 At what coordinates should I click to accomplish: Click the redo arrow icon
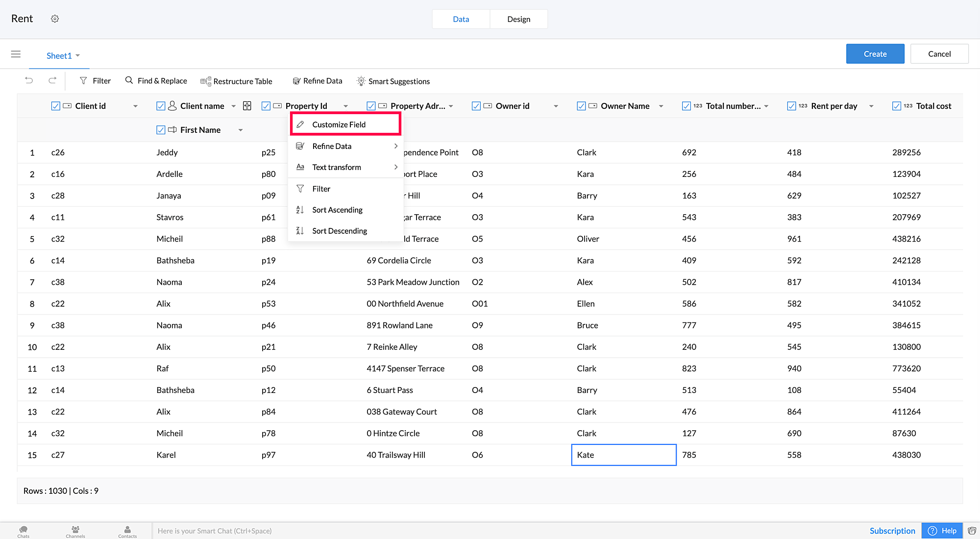[52, 80]
